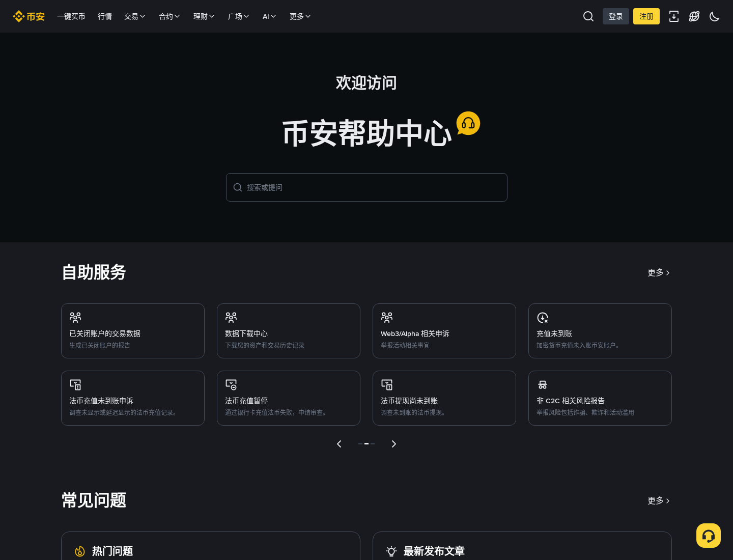Click the 登录 button
The width and height of the screenshot is (733, 560).
(x=616, y=16)
